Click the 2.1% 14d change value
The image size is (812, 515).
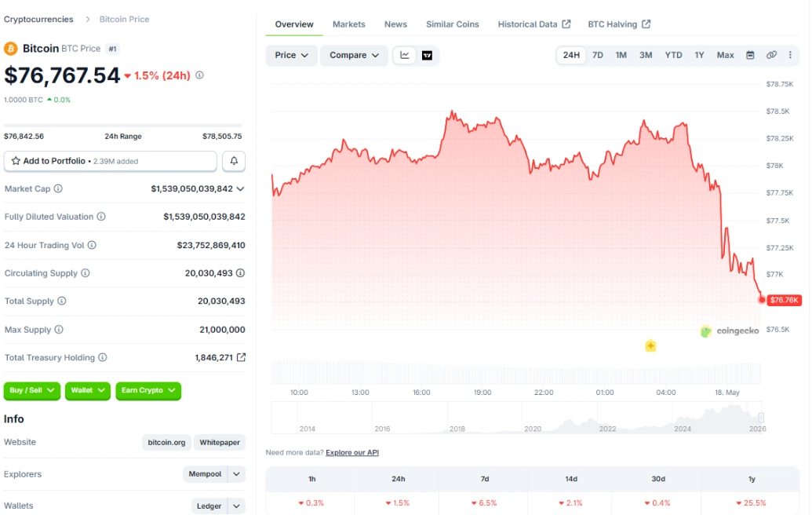point(570,503)
